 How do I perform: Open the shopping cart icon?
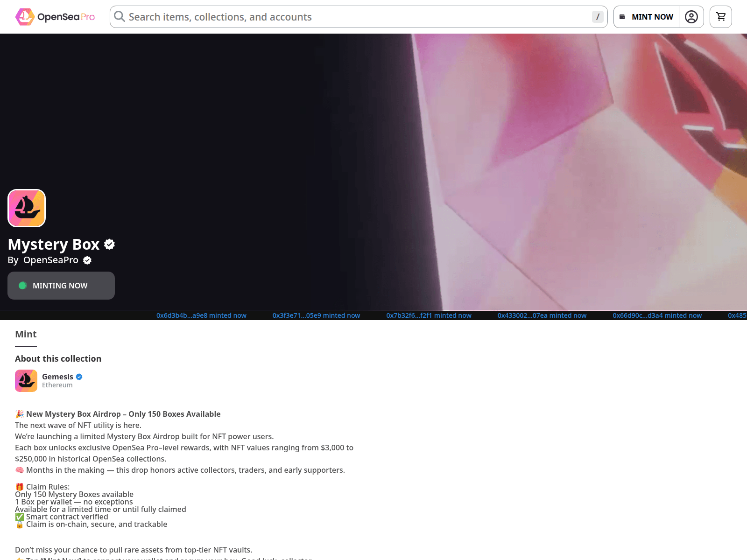[x=721, y=17]
